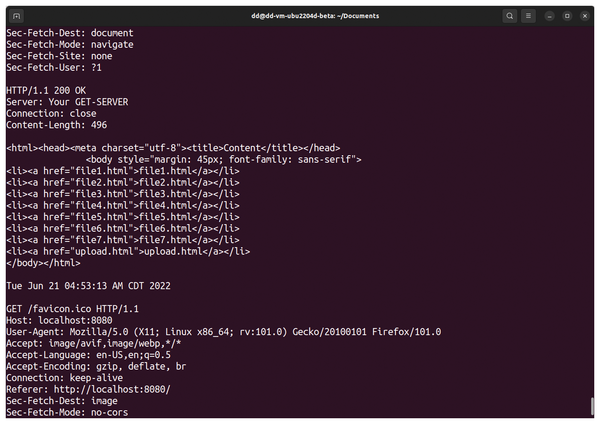
Task: Minimize the terminal window
Action: [x=549, y=16]
